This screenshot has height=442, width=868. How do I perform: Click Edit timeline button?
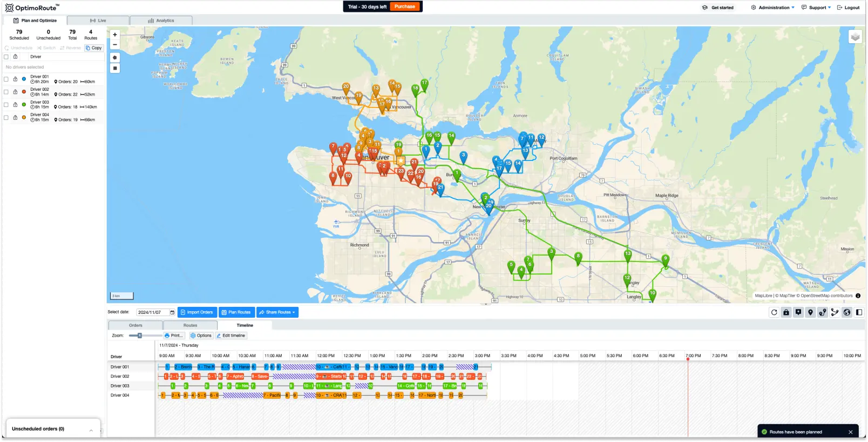230,336
